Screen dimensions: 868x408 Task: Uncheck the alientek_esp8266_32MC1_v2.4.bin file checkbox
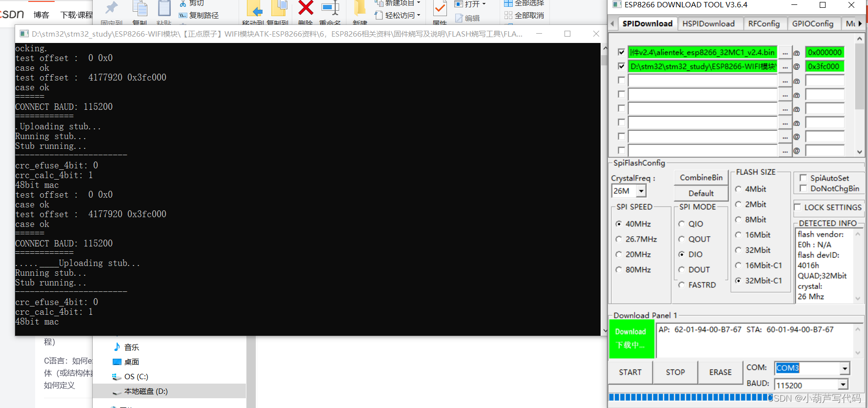(x=621, y=52)
